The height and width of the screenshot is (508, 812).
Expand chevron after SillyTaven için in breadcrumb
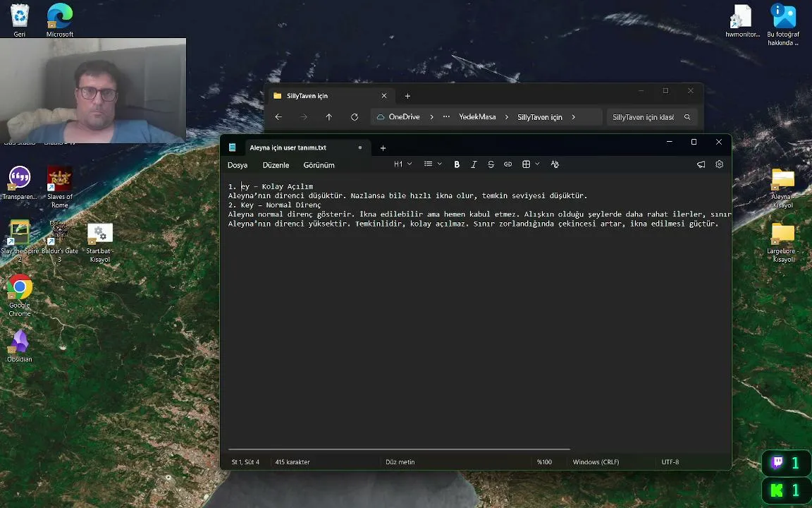click(x=573, y=117)
